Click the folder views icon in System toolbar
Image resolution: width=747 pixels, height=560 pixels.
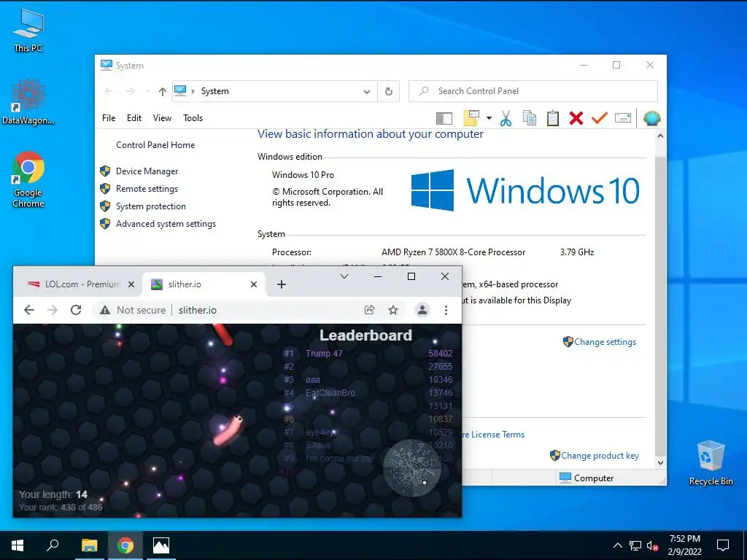pyautogui.click(x=471, y=118)
